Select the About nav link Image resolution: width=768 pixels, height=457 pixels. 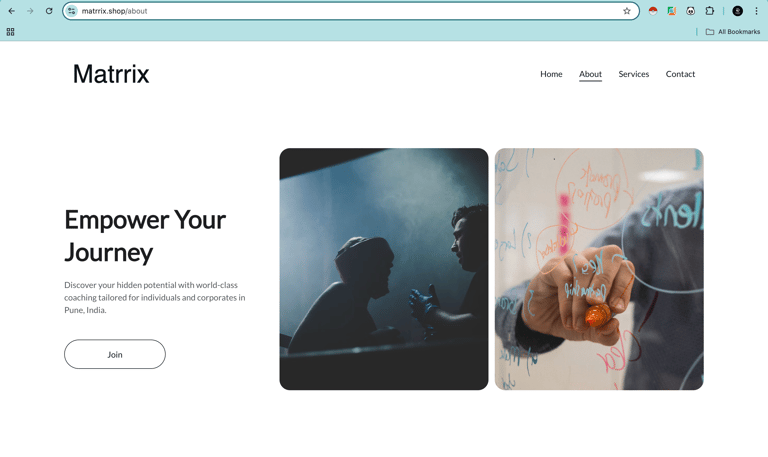click(590, 74)
